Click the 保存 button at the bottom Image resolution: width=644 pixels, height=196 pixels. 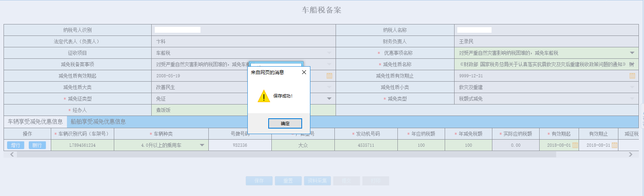tap(259, 181)
